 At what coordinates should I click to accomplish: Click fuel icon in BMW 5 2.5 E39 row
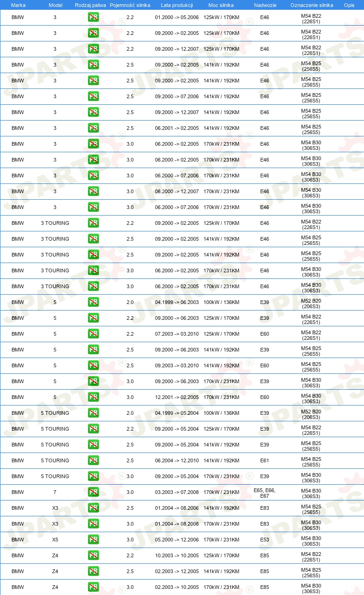pos(93,350)
